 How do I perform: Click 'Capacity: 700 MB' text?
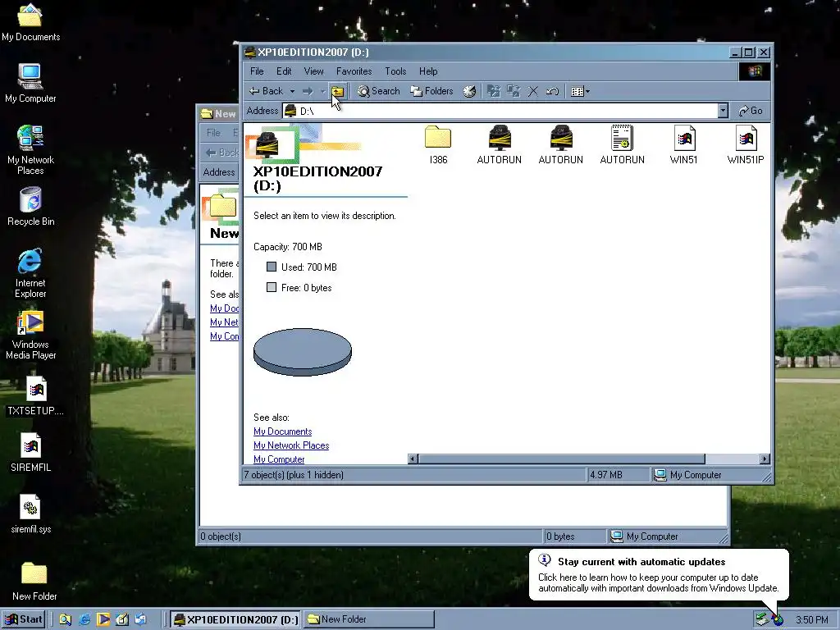click(288, 247)
